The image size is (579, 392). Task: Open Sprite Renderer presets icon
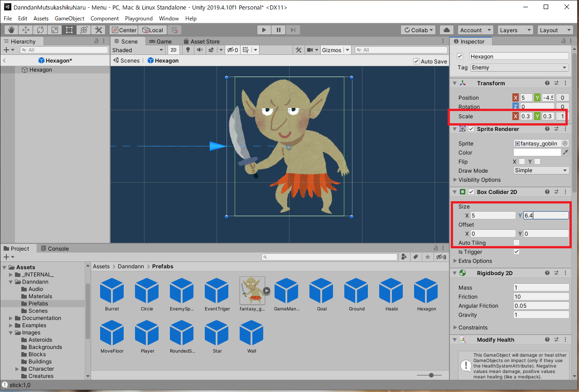[x=556, y=129]
